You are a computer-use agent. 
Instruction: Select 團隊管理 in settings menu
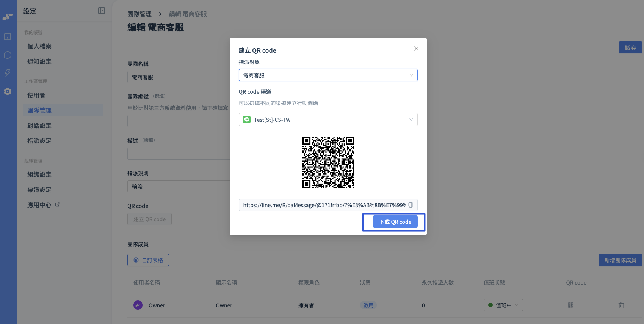click(x=63, y=110)
